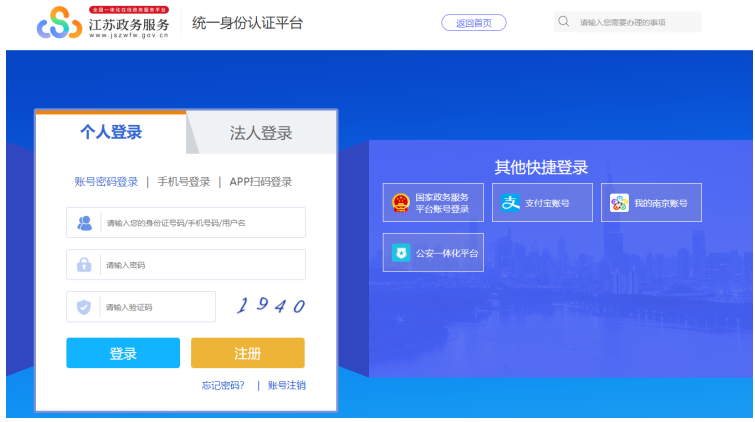Click the search box for service items

[627, 22]
